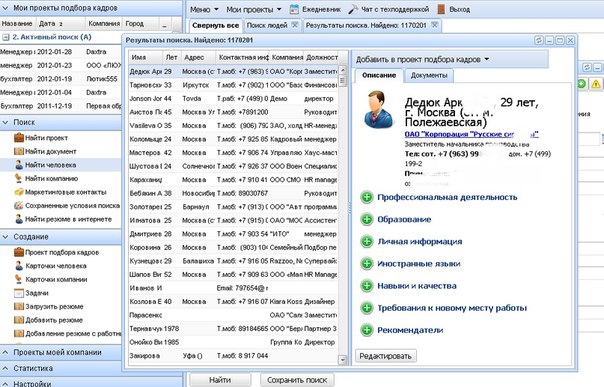Close the Поиск людей tab

tap(295, 25)
